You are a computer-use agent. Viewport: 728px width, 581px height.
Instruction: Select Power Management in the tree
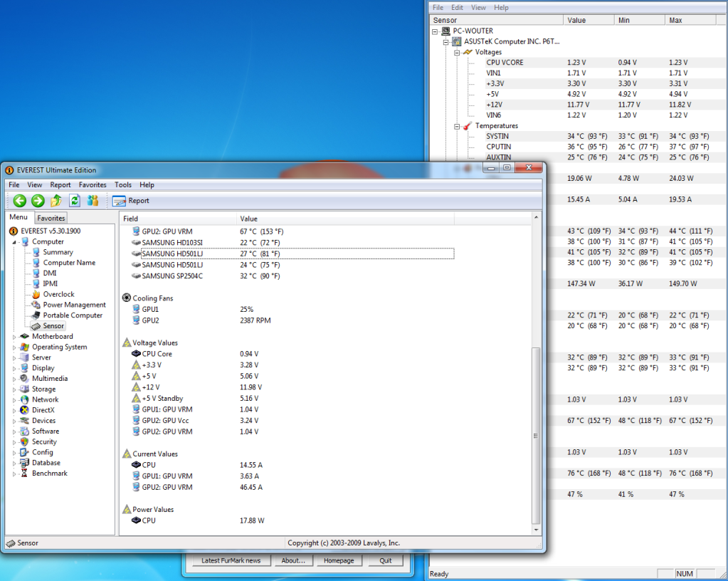(x=74, y=305)
